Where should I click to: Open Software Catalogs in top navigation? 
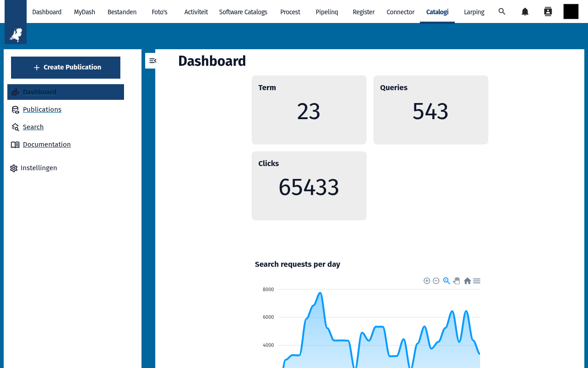(243, 12)
